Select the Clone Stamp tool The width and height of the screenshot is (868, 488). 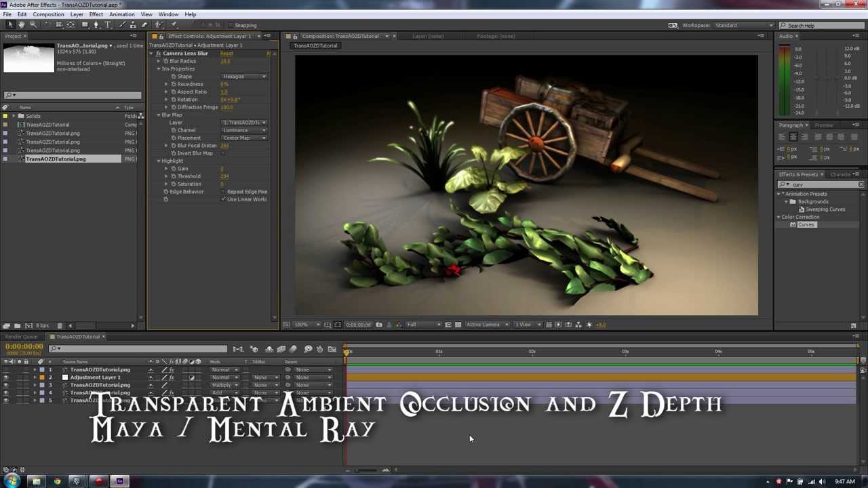tap(133, 25)
